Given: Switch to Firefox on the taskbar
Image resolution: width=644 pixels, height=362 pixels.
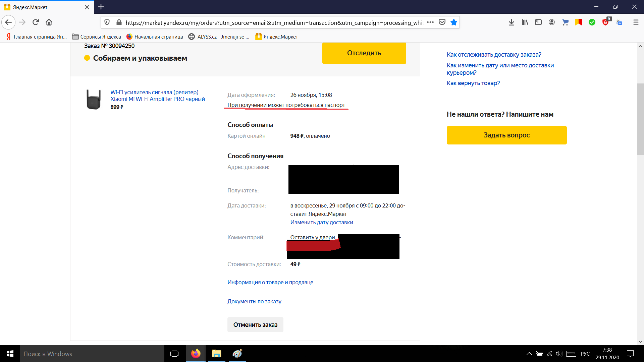Looking at the screenshot, I should [x=196, y=354].
